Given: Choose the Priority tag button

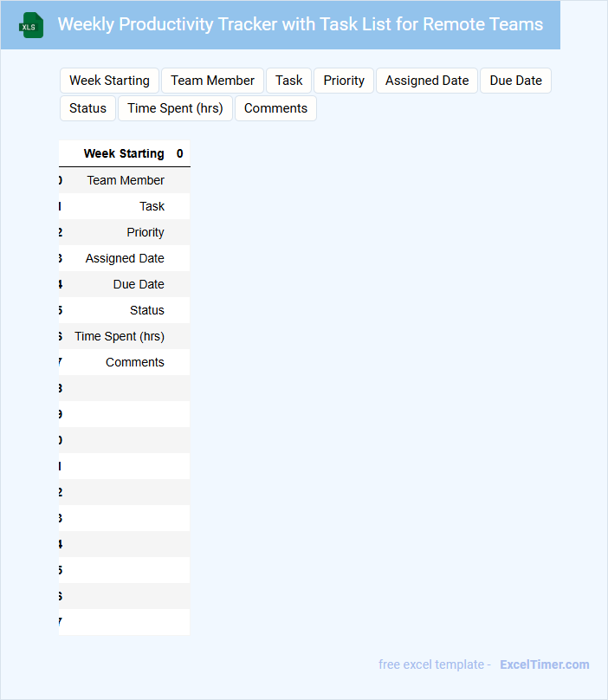Looking at the screenshot, I should coord(344,81).
